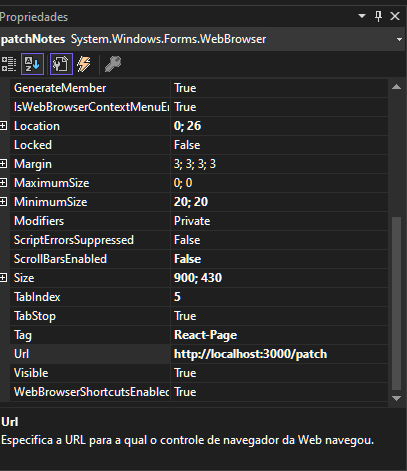Image resolution: width=407 pixels, height=471 pixels.
Task: Pin the Propriedades panel
Action: (378, 16)
